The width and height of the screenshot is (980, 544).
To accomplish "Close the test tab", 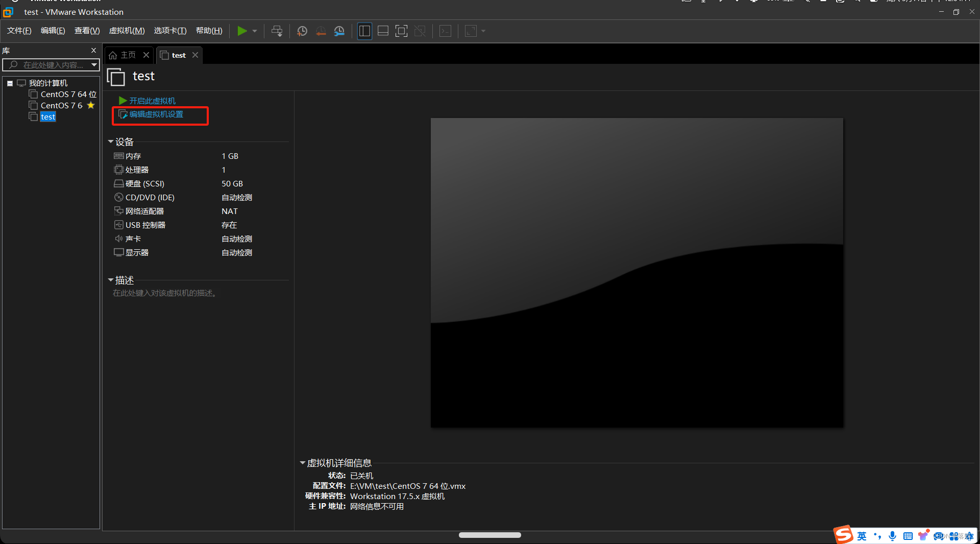I will point(195,55).
